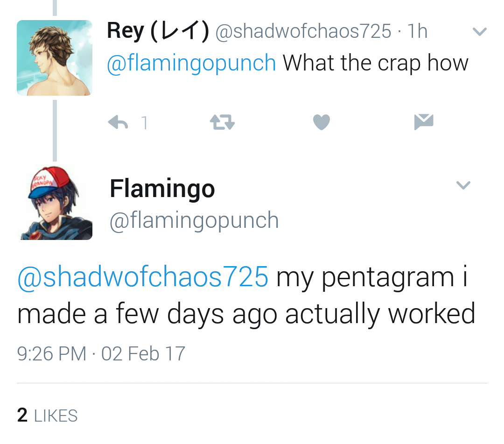View the 2 LIKES list
Viewport: 504px width, 444px height.
[x=48, y=415]
